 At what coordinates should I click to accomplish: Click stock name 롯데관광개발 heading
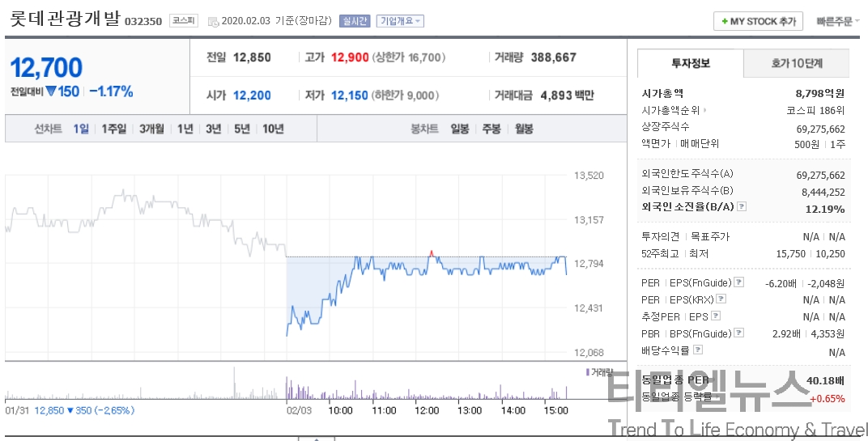click(x=65, y=19)
